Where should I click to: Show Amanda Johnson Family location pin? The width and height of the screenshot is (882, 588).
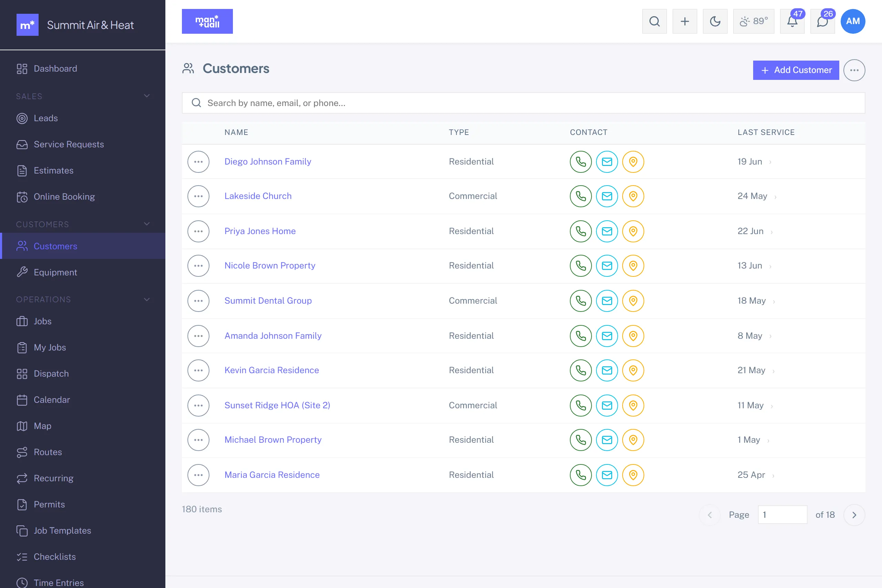(633, 336)
